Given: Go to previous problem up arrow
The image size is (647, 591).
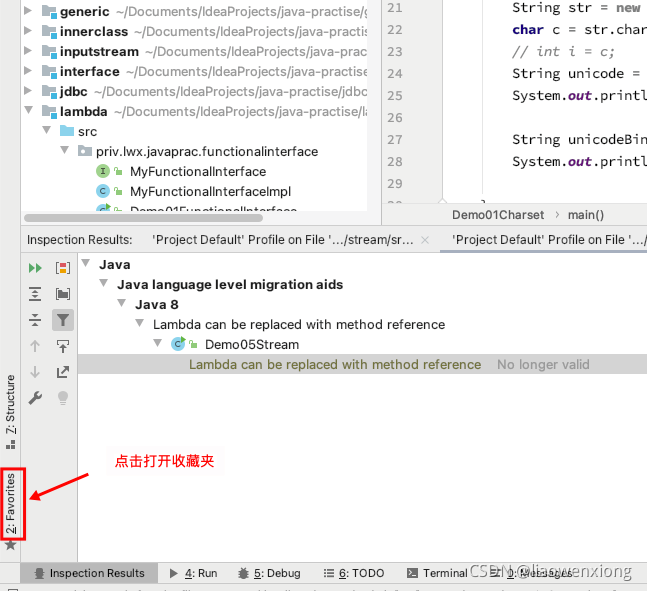Looking at the screenshot, I should pyautogui.click(x=35, y=346).
